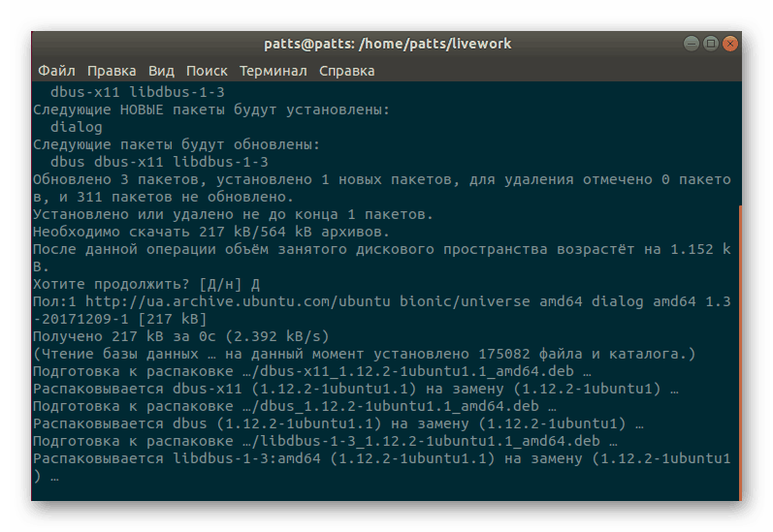This screenshot has height=532, width=773.
Task: Close the terminal window
Action: click(x=729, y=44)
